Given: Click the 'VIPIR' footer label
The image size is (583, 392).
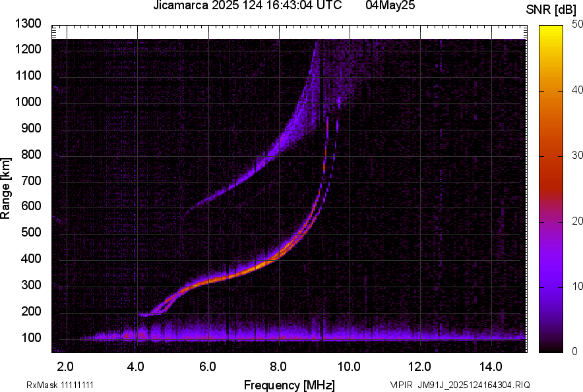Looking at the screenshot, I should (402, 385).
